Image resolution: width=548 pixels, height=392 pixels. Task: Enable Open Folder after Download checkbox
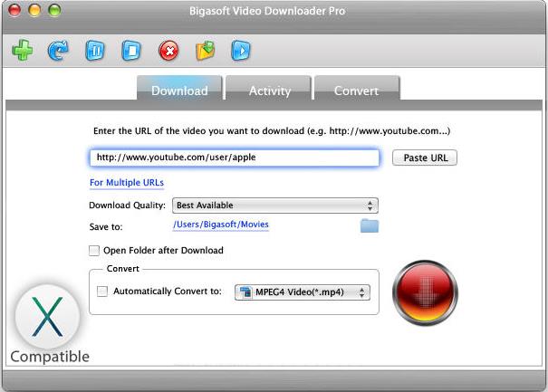pos(94,251)
